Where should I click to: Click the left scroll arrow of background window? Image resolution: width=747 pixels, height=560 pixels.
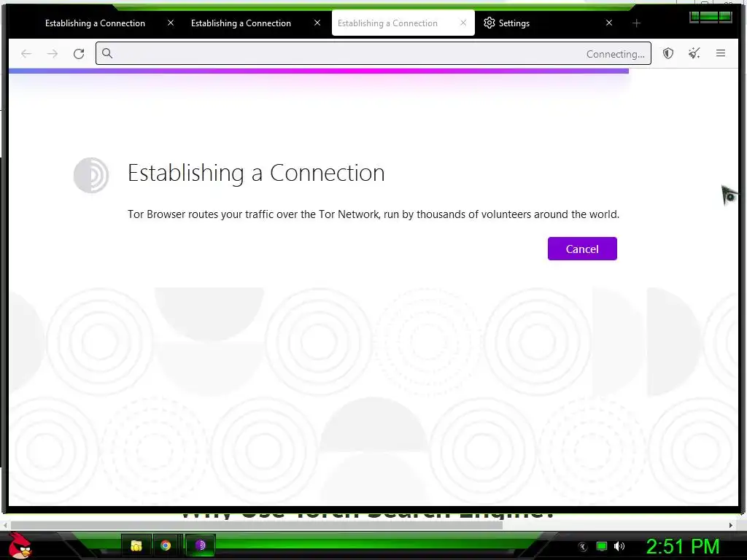5,525
